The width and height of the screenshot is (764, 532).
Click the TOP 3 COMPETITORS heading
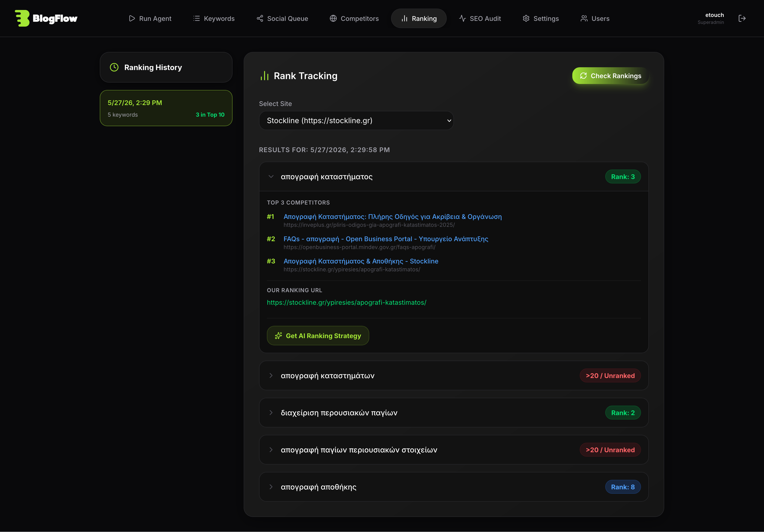[x=298, y=202]
